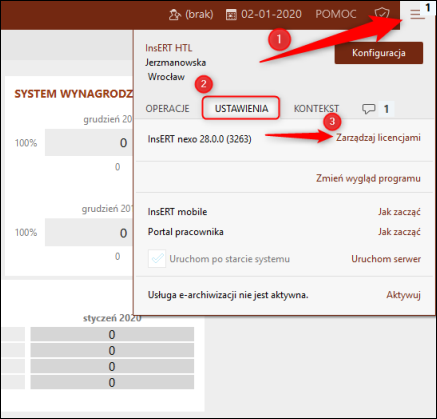Screen dimensions: 437x419
Task: Click the message count badge 1
Action: coord(386,109)
